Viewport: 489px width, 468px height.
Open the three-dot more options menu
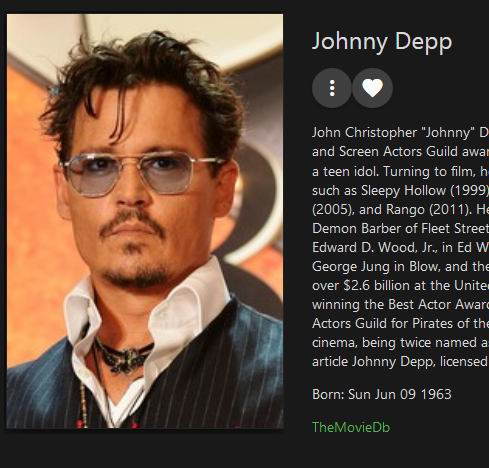point(332,88)
